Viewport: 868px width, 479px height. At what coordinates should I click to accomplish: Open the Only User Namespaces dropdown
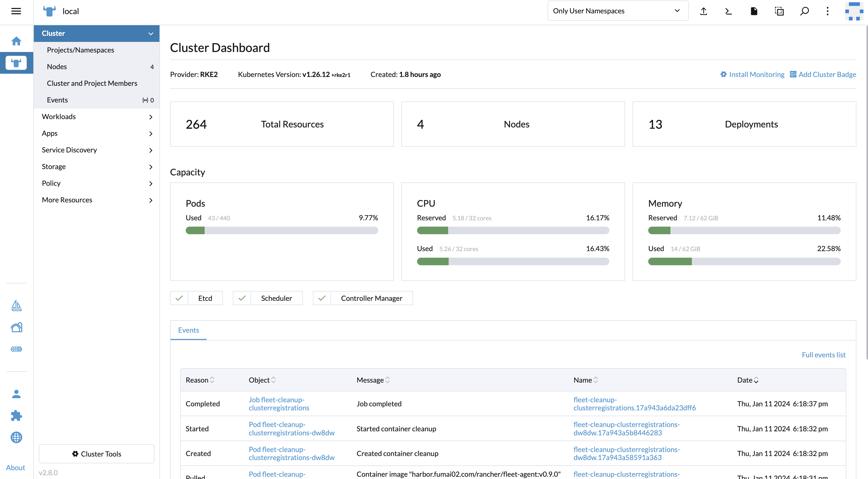tap(617, 11)
